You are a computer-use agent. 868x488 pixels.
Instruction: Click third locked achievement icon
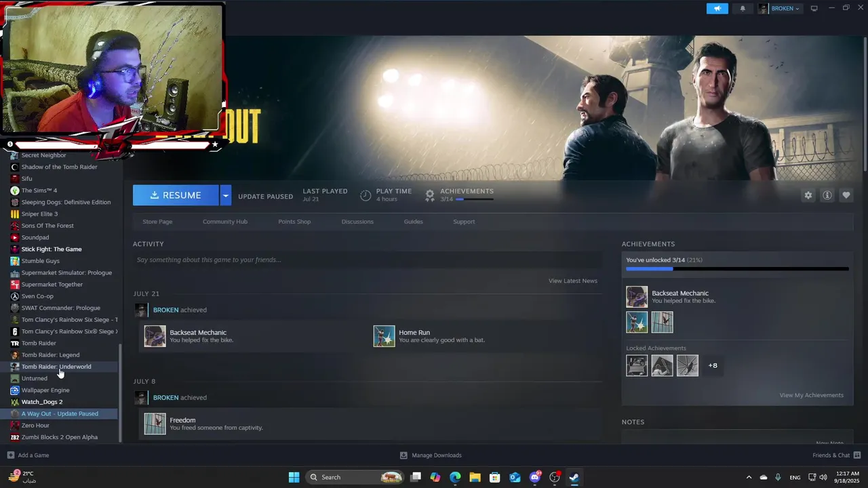tap(688, 365)
